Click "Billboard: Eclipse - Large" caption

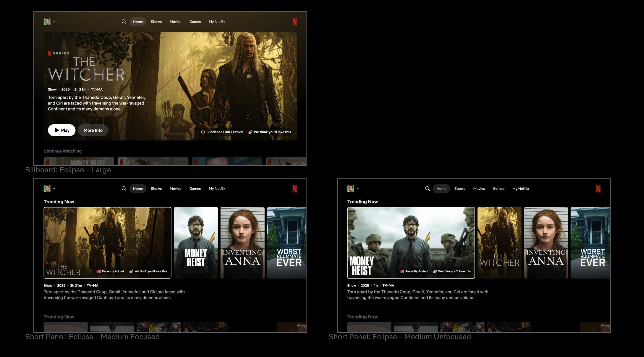click(68, 170)
